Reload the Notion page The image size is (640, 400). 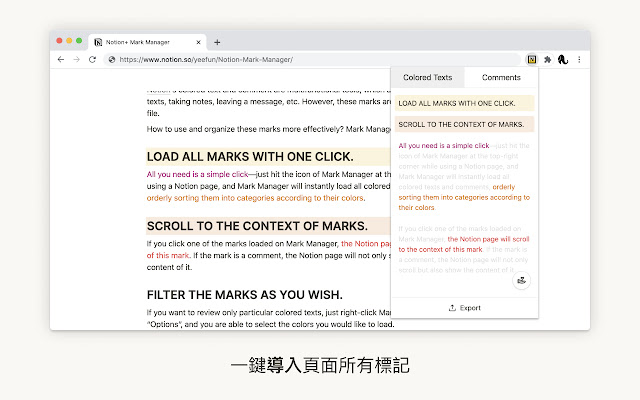92,60
